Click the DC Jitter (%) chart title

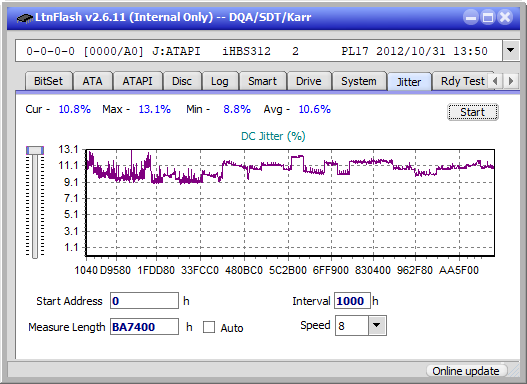273,136
